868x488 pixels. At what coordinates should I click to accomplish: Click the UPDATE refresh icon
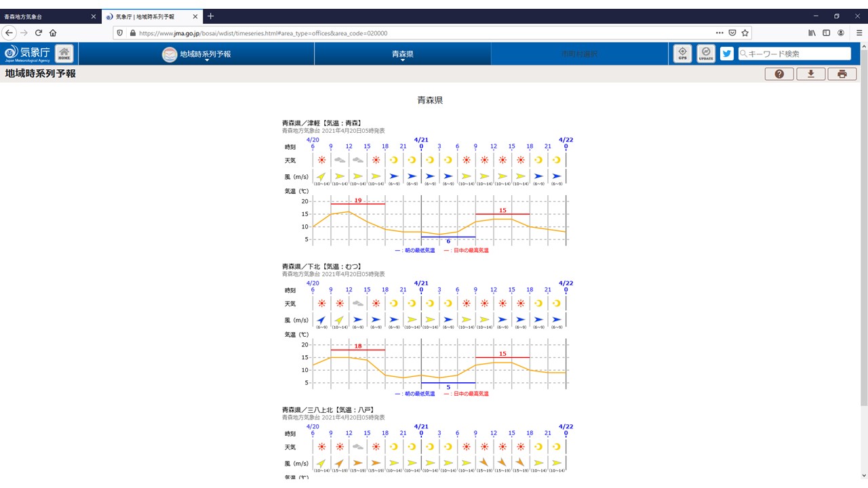point(706,54)
